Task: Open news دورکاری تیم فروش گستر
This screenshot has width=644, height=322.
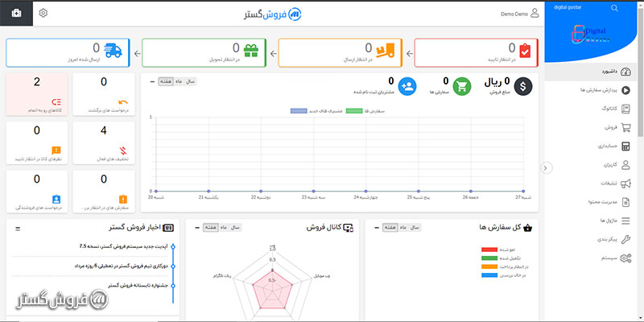Action: 122,266
